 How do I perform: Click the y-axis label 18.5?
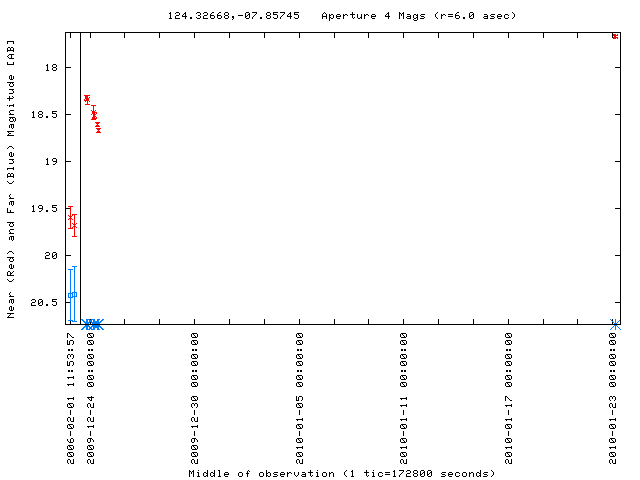[x=45, y=114]
